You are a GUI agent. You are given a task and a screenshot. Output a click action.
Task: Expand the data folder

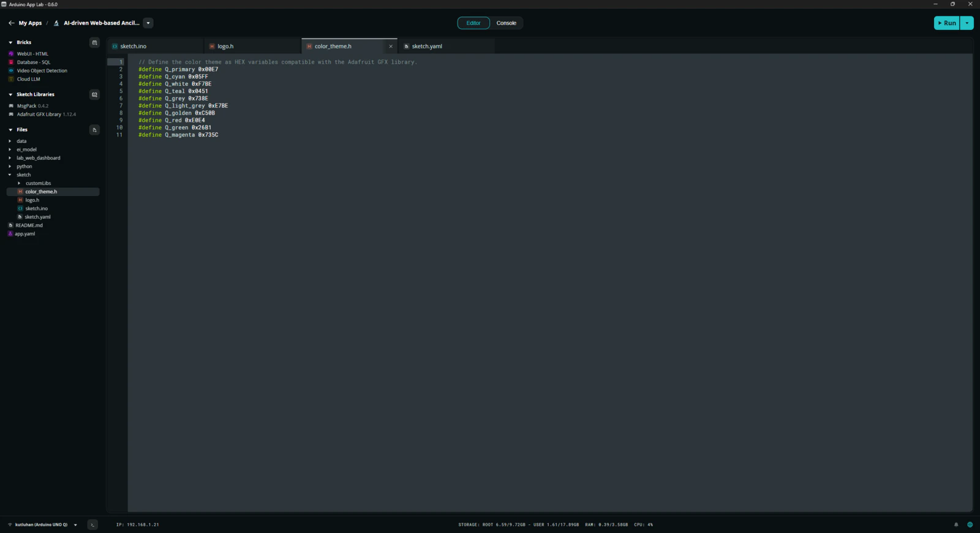tap(10, 141)
